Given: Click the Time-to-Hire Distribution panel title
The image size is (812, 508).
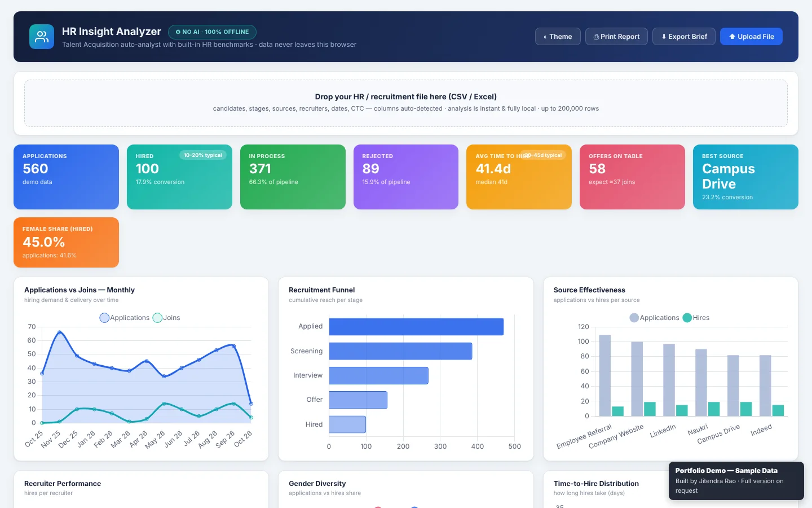Looking at the screenshot, I should pos(596,484).
